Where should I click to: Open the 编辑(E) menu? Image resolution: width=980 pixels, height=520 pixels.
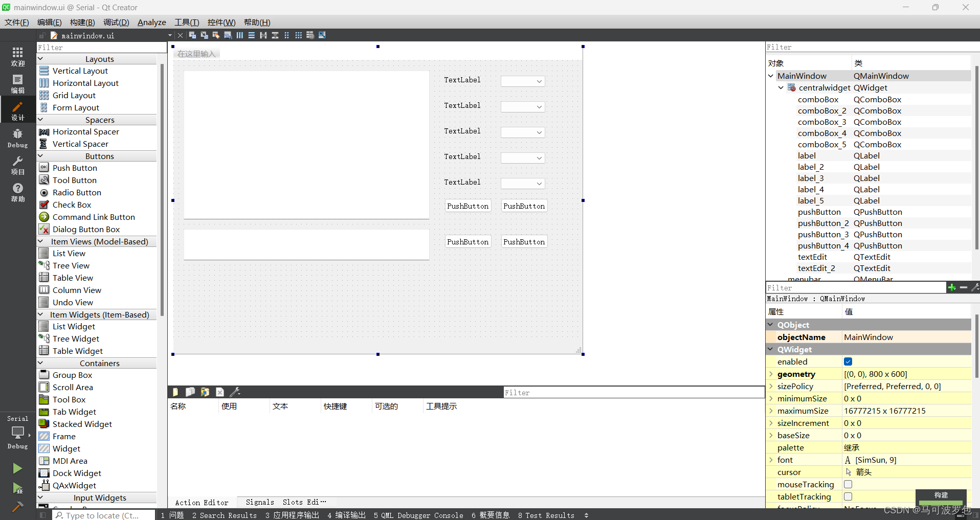point(49,22)
